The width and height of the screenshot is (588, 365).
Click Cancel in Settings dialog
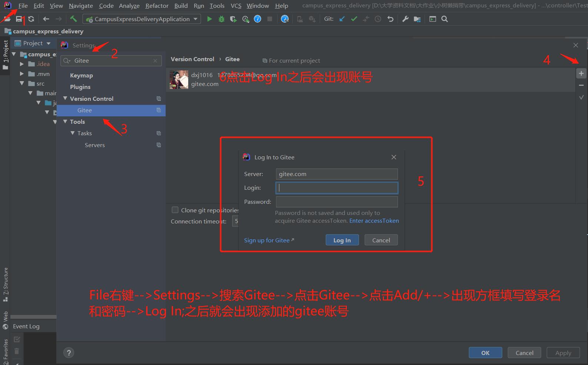[524, 353]
